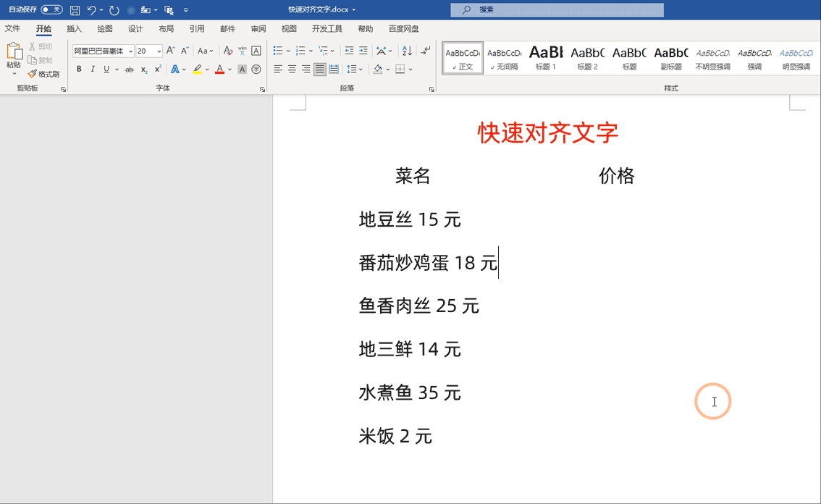
Task: Align text right
Action: pyautogui.click(x=306, y=70)
